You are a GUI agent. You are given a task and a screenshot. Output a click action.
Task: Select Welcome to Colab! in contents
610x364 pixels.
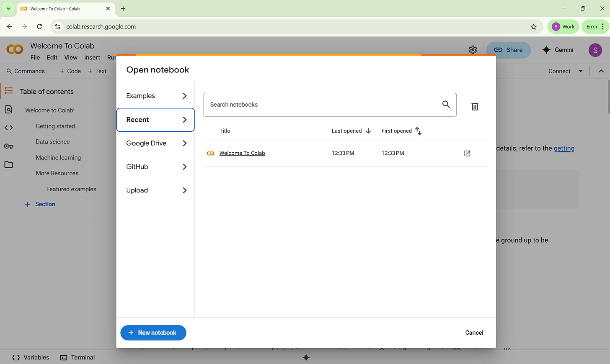50,110
